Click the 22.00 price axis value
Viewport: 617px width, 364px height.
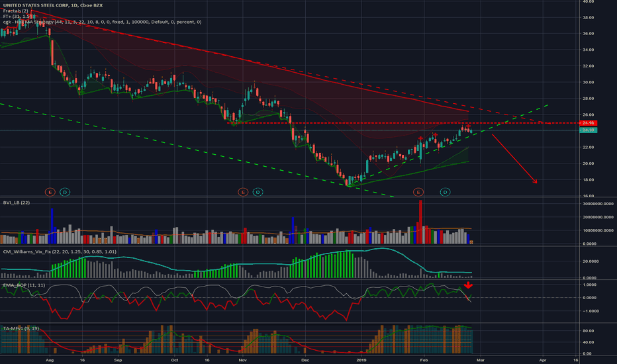coord(589,148)
